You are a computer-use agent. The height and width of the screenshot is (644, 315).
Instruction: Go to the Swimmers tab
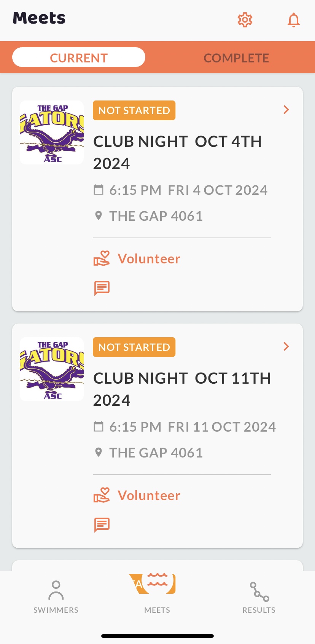(56, 596)
